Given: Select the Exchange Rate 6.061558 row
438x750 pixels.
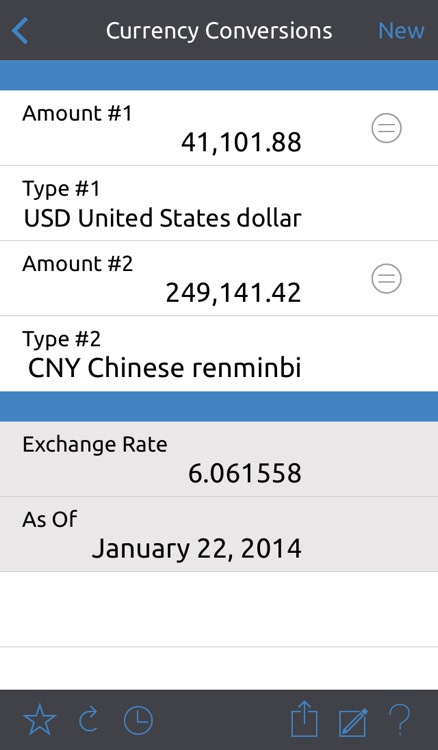Looking at the screenshot, I should click(x=219, y=459).
